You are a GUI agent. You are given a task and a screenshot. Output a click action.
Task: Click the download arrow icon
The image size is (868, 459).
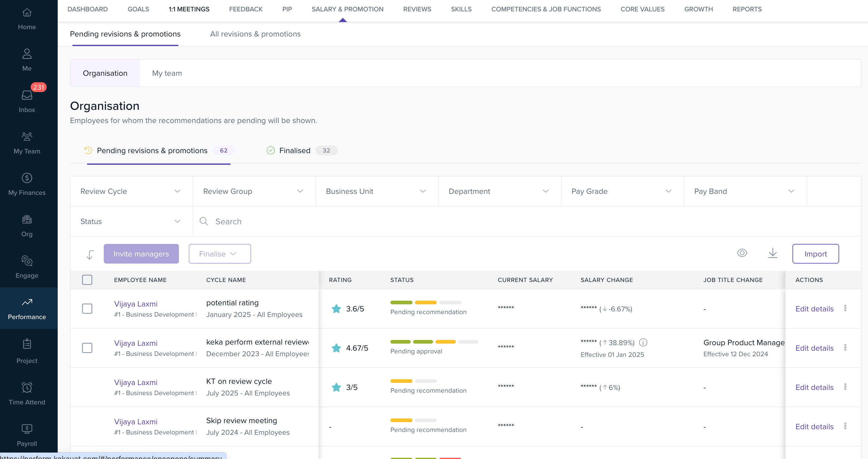click(773, 253)
